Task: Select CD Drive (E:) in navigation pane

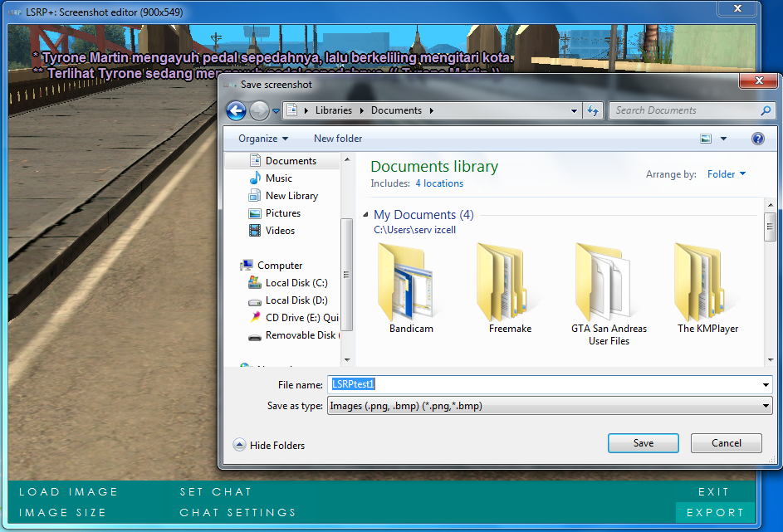Action: 301,318
